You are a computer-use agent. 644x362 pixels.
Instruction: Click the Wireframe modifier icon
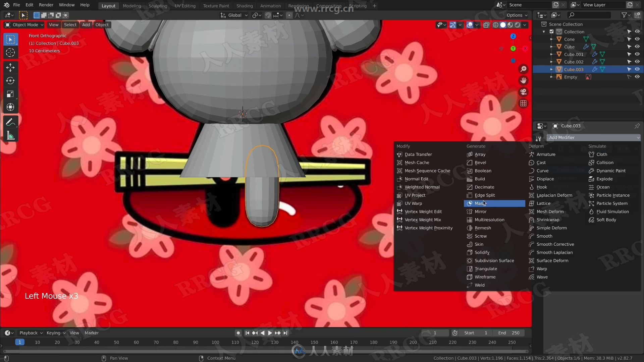[x=470, y=277]
